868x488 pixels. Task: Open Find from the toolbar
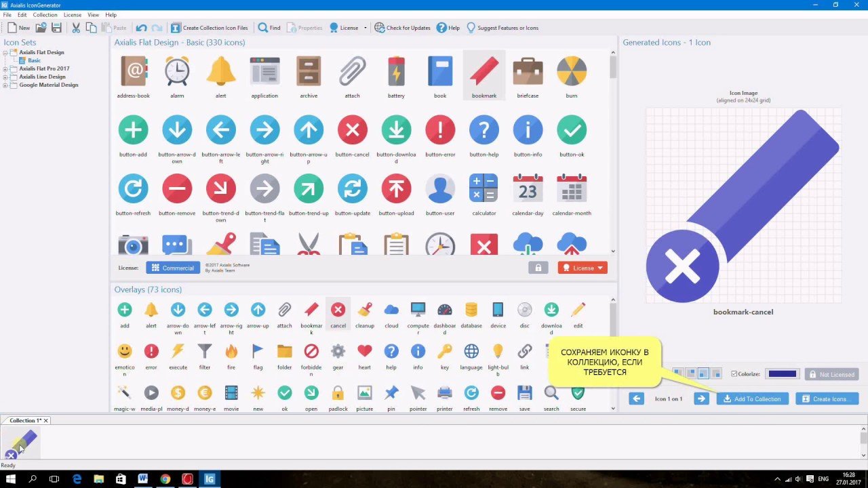[269, 28]
